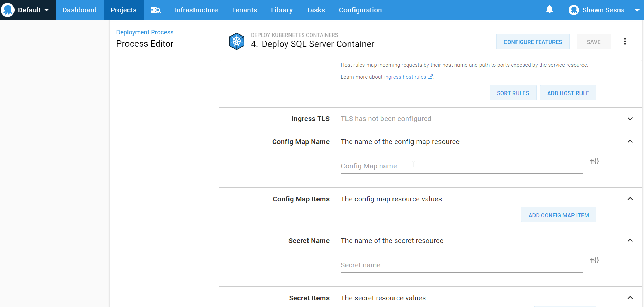Insert variable binding for Secret name

click(594, 260)
